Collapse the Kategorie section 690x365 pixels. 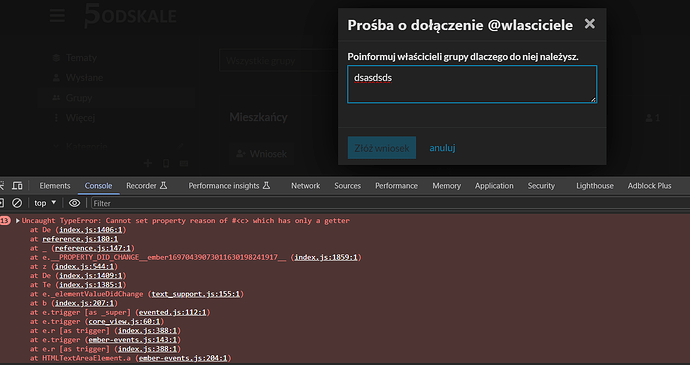pyautogui.click(x=56, y=146)
